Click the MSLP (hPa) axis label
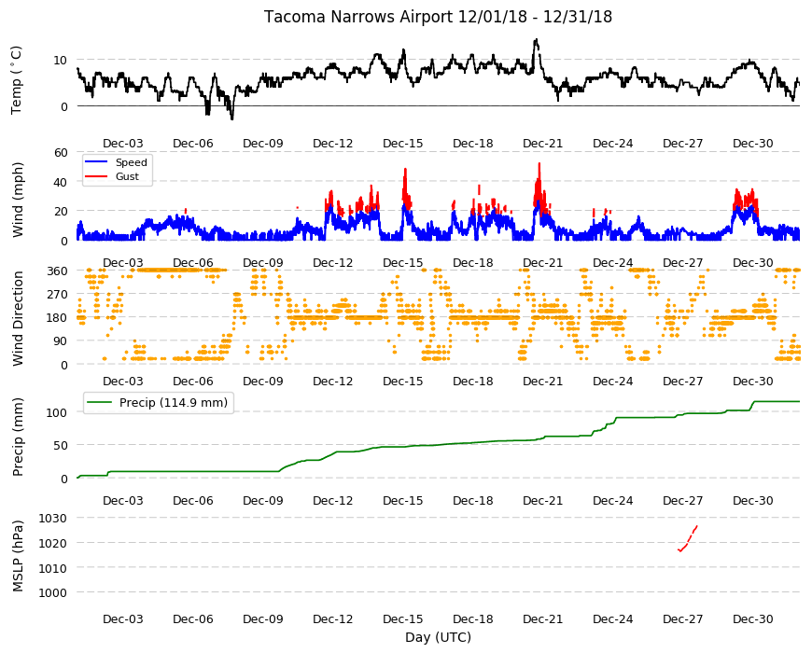Viewport: 812px width, 653px height. 18,556
